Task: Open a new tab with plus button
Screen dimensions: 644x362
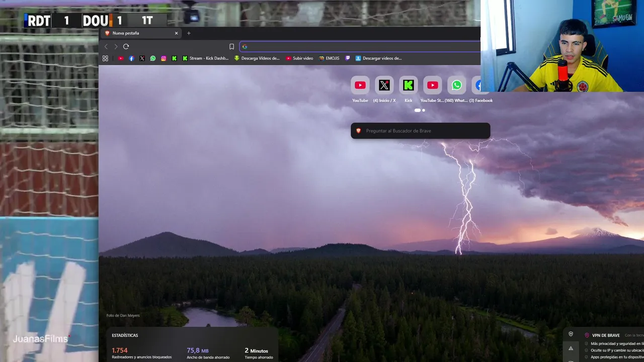Action: (189, 33)
